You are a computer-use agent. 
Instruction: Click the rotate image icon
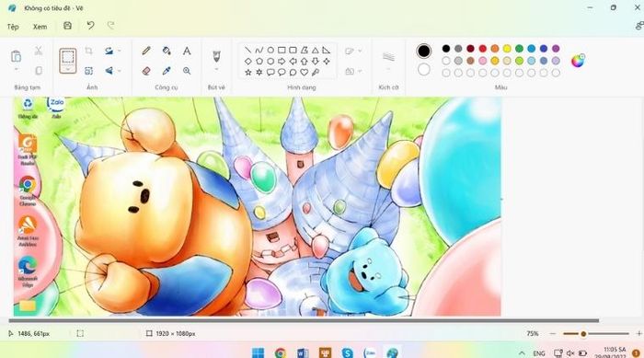pyautogui.click(x=109, y=51)
